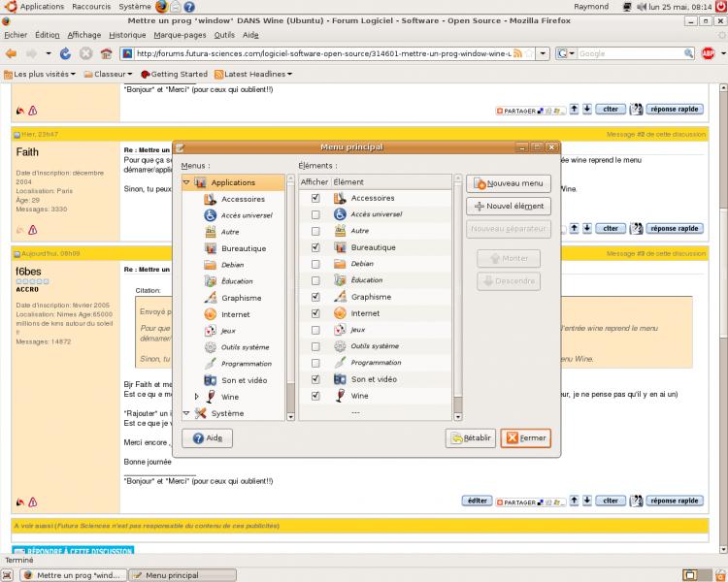
Task: Enable the Debian checkbox
Action: click(x=315, y=264)
